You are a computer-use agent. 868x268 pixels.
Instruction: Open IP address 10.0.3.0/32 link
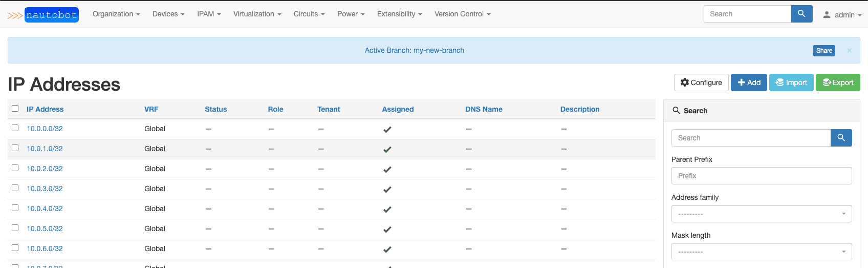45,189
